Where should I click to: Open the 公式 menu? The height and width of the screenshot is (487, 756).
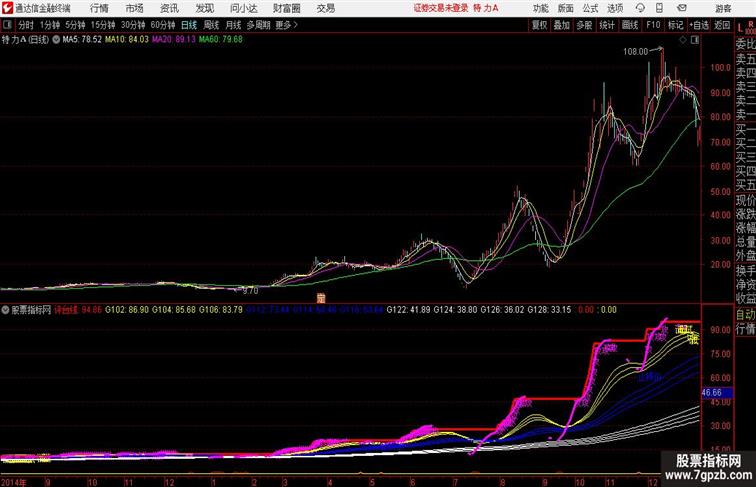click(x=590, y=8)
